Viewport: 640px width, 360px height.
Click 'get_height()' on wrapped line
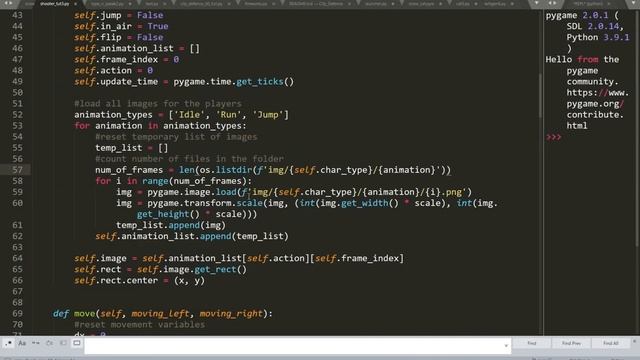[x=168, y=214]
